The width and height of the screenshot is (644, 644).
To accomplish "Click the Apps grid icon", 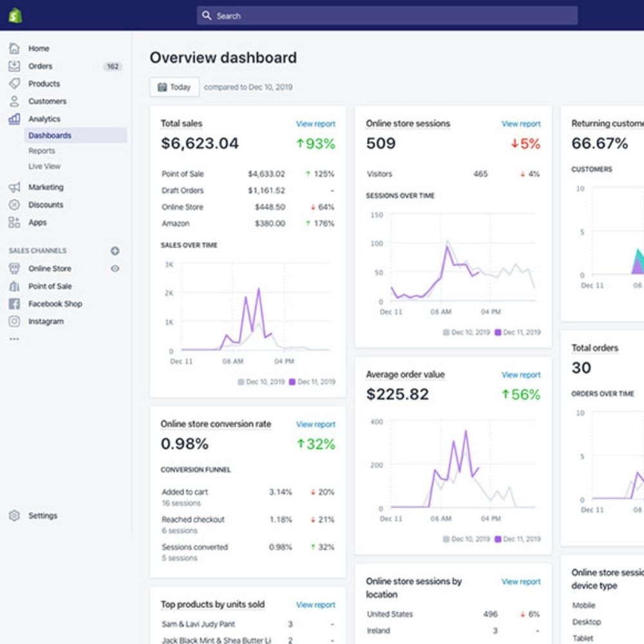I will 14,222.
